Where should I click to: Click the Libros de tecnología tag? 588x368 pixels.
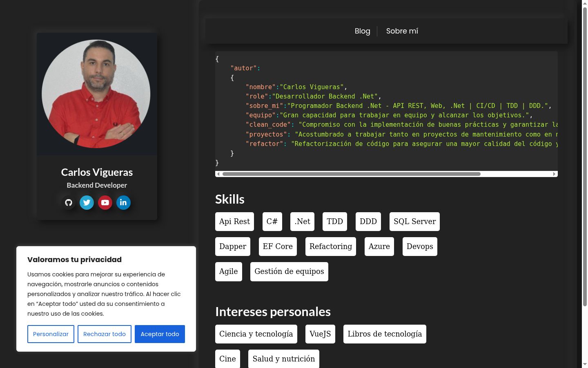click(385, 334)
